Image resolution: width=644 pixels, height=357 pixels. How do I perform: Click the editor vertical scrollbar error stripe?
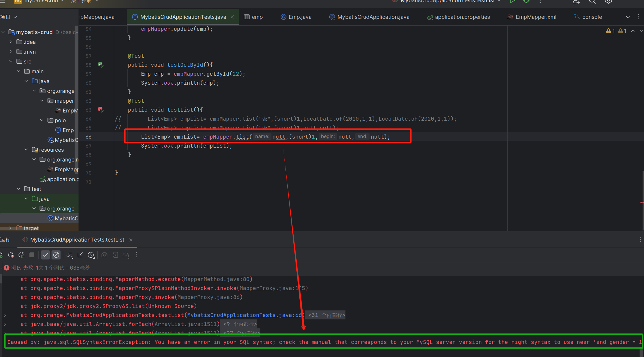(642, 202)
